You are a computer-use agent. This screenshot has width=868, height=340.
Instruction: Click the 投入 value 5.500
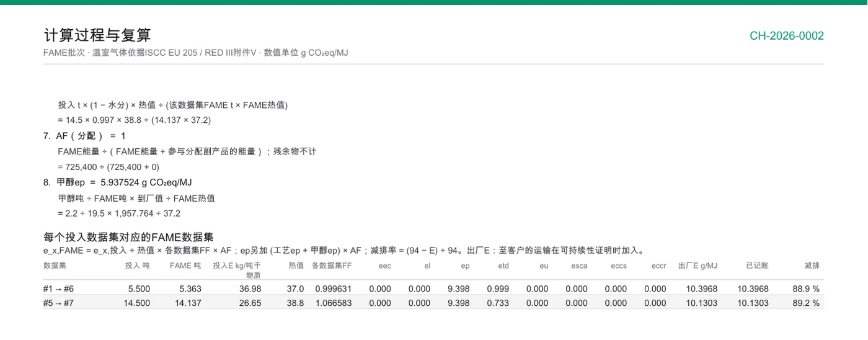tap(139, 289)
